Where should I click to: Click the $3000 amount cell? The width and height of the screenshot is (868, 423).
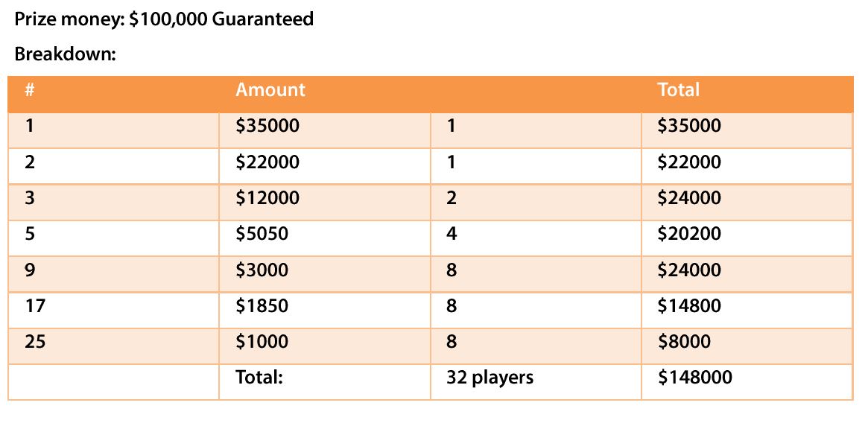pos(262,270)
